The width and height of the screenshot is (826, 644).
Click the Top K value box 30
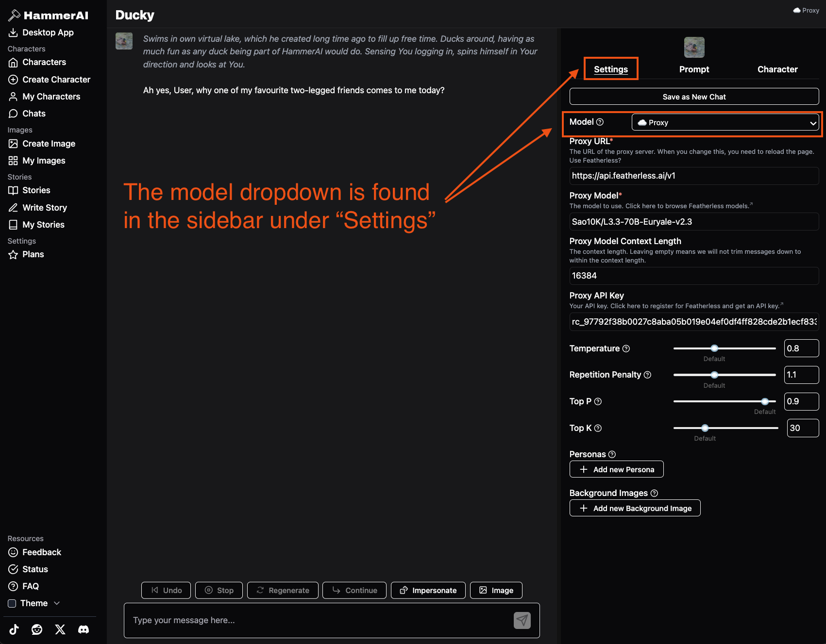tap(803, 428)
